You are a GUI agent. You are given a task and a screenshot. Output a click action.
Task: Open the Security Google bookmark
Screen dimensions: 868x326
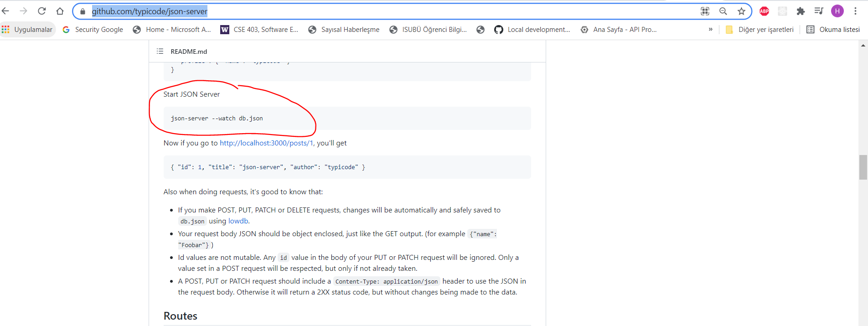point(93,30)
